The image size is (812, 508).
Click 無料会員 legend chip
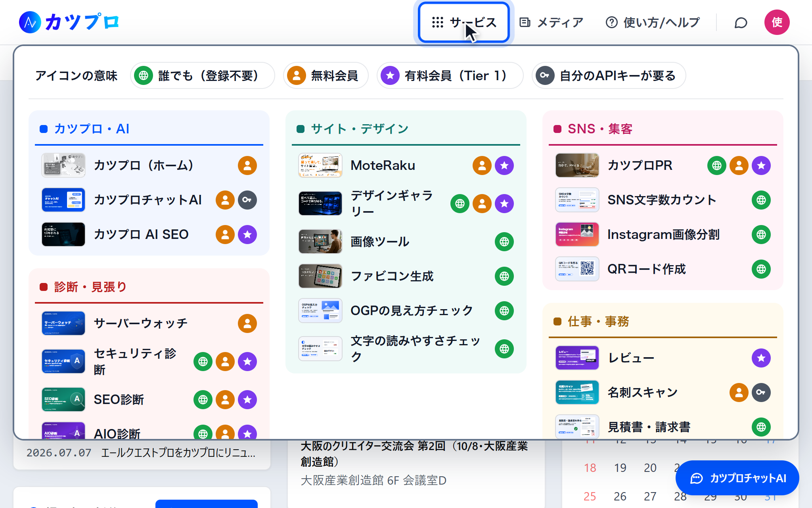(326, 75)
